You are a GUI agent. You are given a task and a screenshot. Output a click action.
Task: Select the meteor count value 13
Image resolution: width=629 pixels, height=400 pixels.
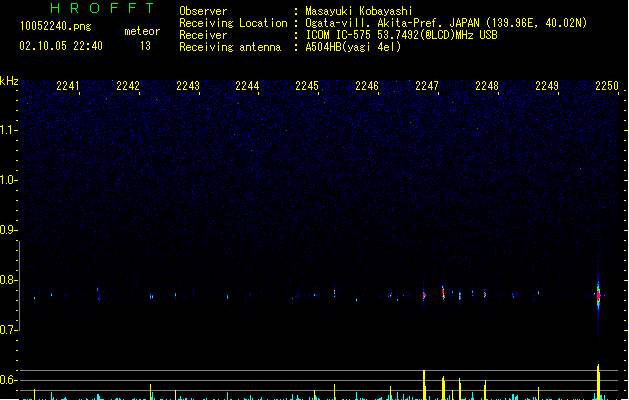tap(145, 46)
